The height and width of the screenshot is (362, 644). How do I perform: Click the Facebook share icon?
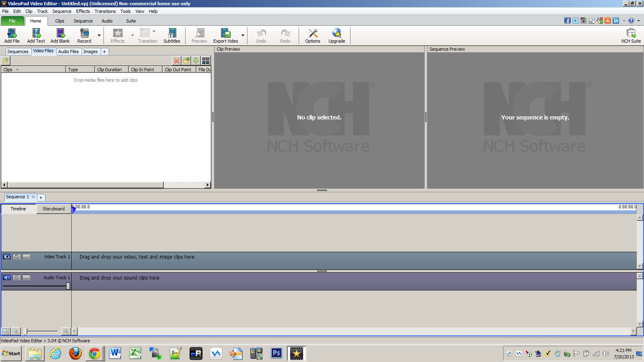(567, 21)
